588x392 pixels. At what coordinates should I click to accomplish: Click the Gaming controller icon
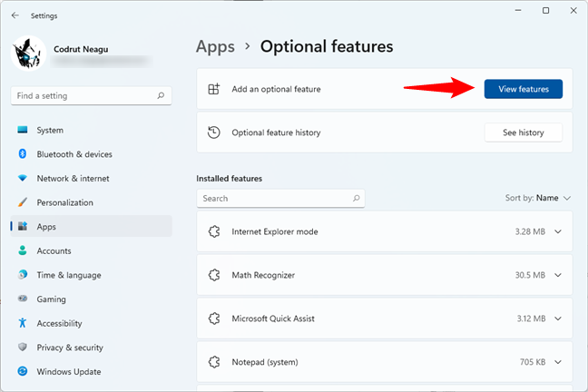23,299
